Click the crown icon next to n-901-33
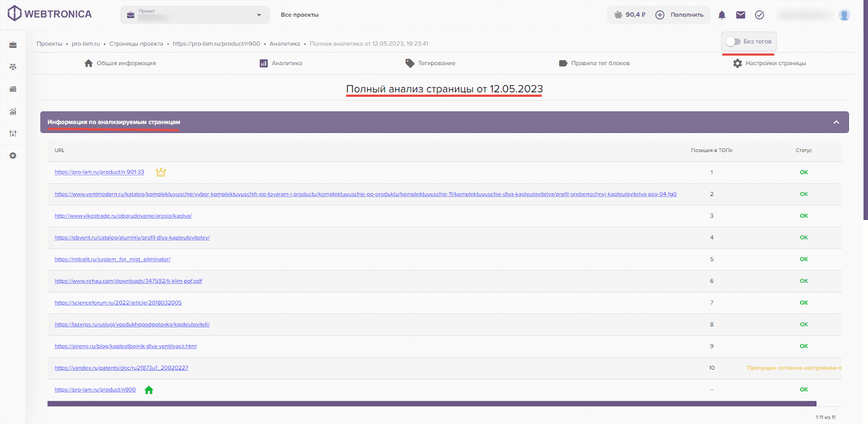This screenshot has width=868, height=424. [x=161, y=172]
